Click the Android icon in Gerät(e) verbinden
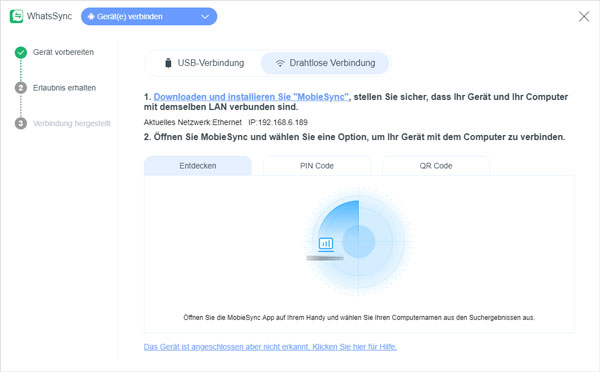600x372 pixels. 91,16
